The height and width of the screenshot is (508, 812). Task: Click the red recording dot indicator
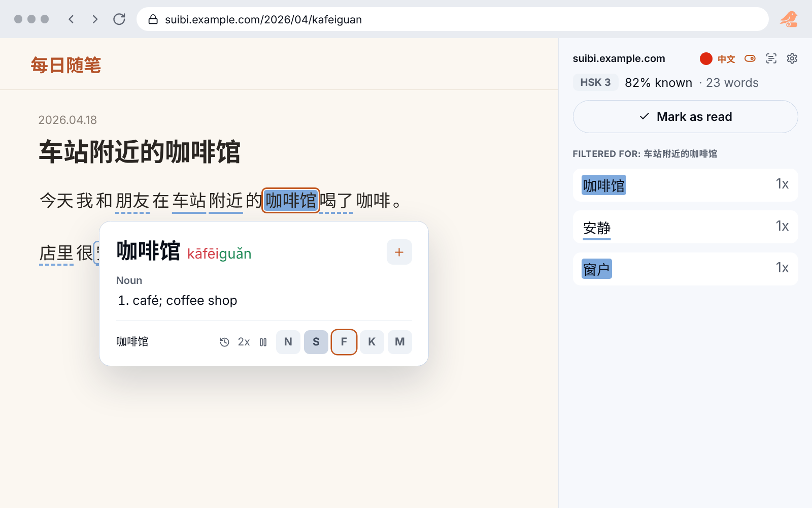(706, 58)
